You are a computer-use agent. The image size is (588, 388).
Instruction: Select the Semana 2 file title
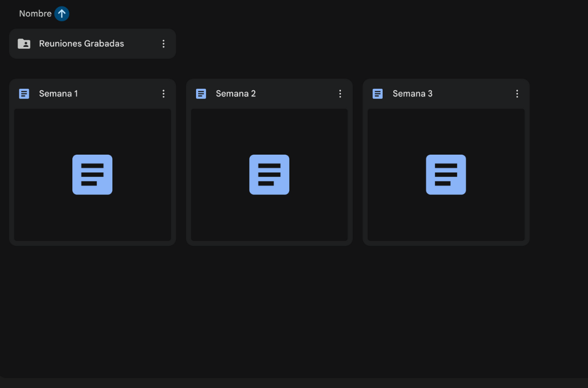(x=235, y=94)
